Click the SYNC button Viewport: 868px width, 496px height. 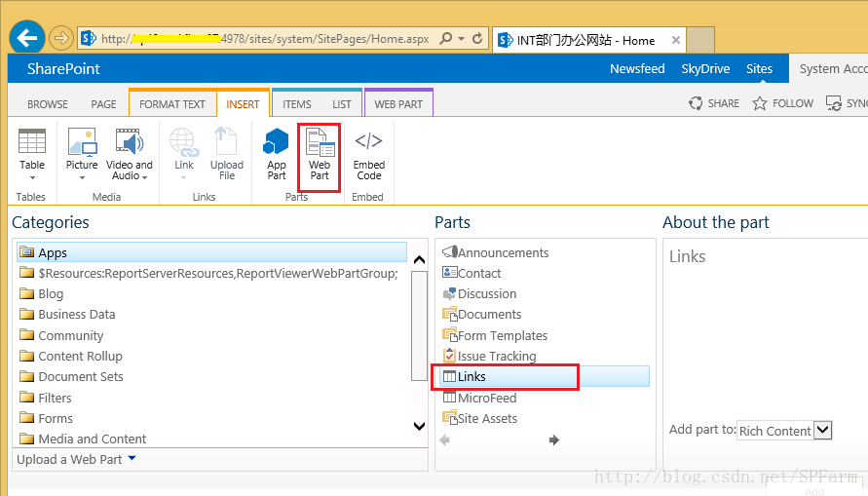847,103
